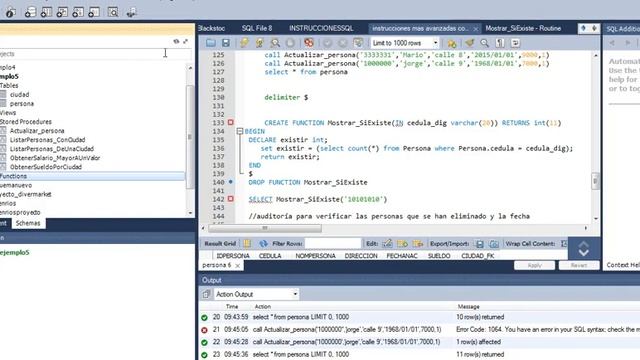Toggle result grid form view icon

247,244
